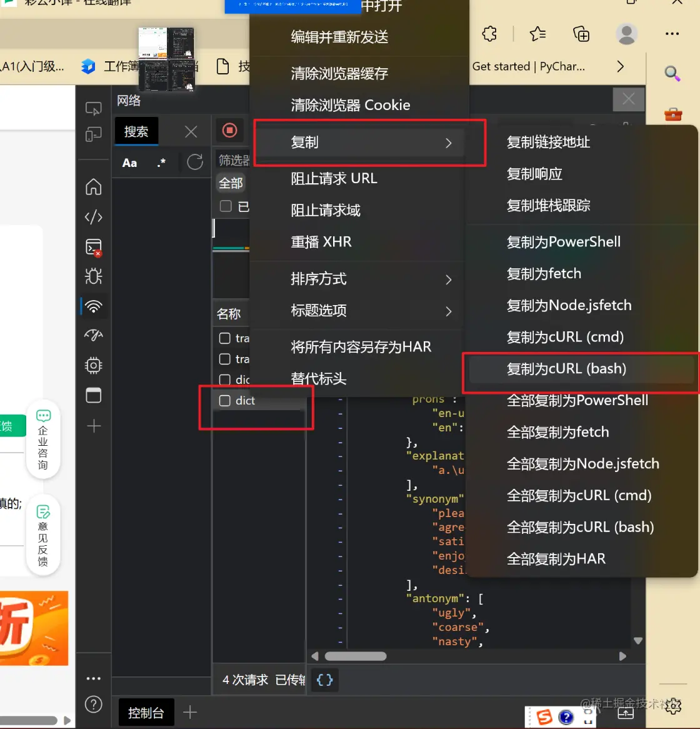Open the debugger bug icon
This screenshot has height=729, width=700.
(93, 276)
